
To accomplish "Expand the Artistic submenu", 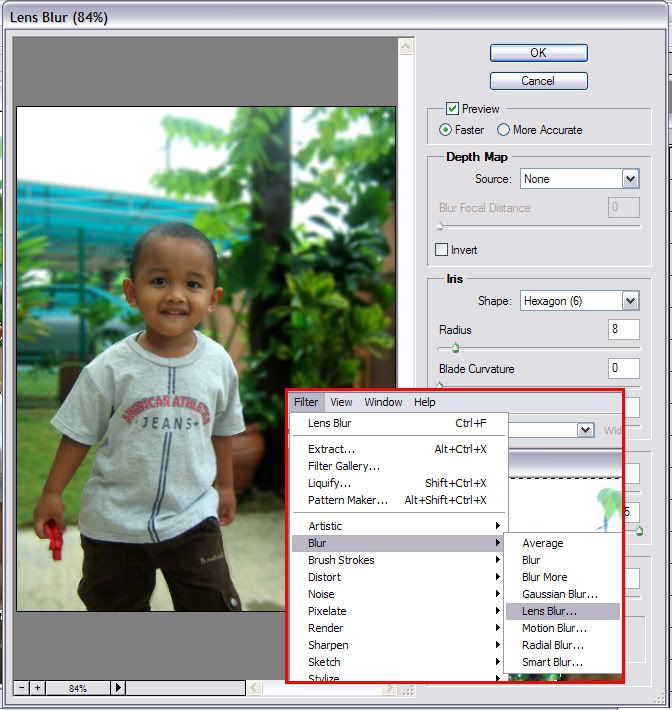I will (x=398, y=526).
